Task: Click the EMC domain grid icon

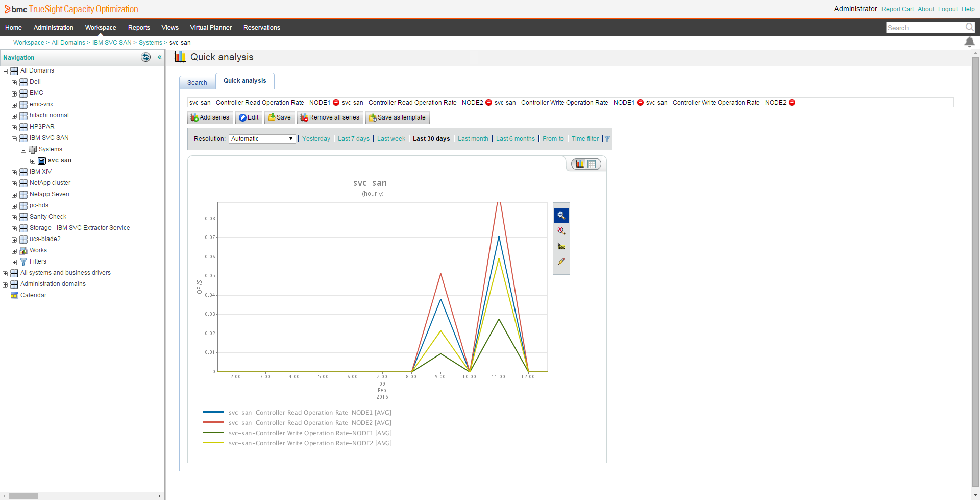Action: tap(23, 93)
